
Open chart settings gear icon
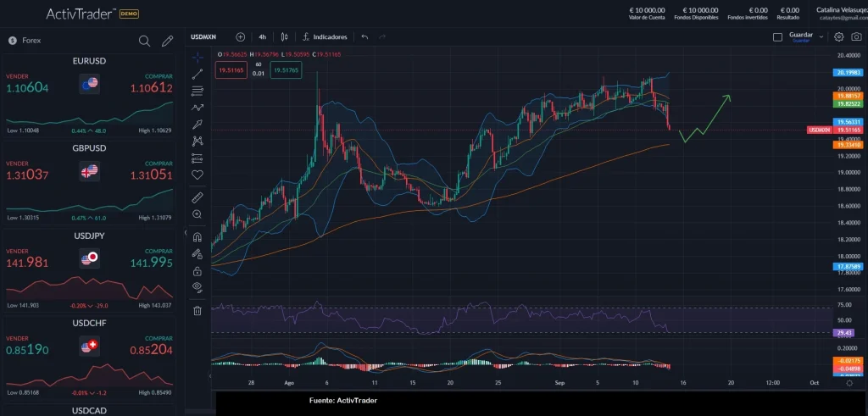click(838, 36)
